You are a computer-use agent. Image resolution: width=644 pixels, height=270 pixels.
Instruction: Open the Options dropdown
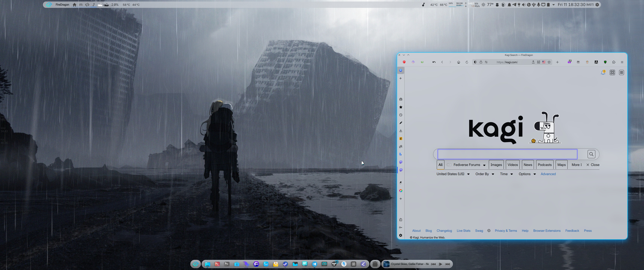coord(527,174)
